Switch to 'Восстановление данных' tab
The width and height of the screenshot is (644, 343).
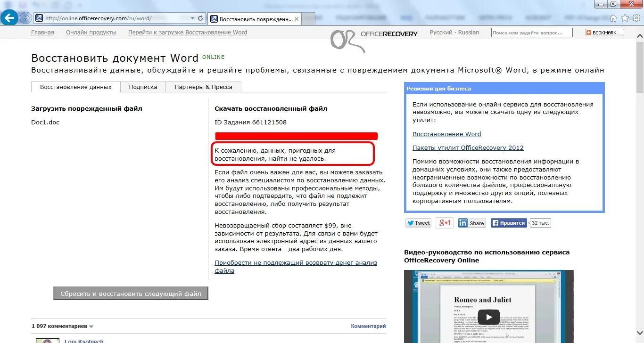pos(76,87)
